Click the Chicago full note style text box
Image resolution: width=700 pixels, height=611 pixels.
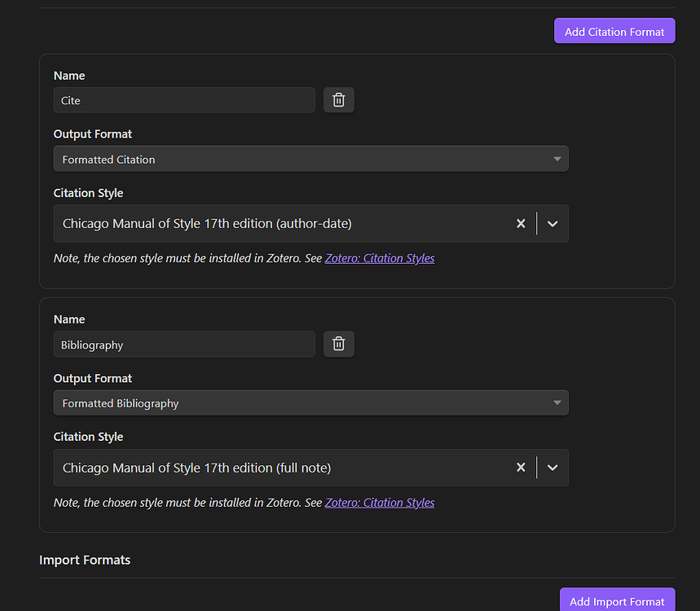click(277, 468)
